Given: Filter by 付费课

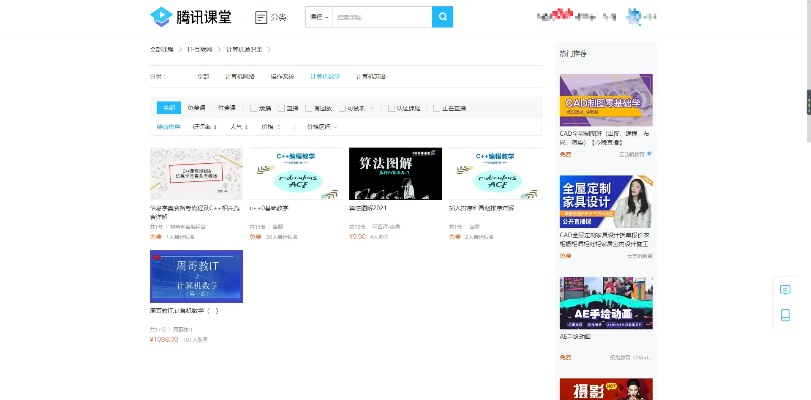Looking at the screenshot, I should pyautogui.click(x=227, y=108).
